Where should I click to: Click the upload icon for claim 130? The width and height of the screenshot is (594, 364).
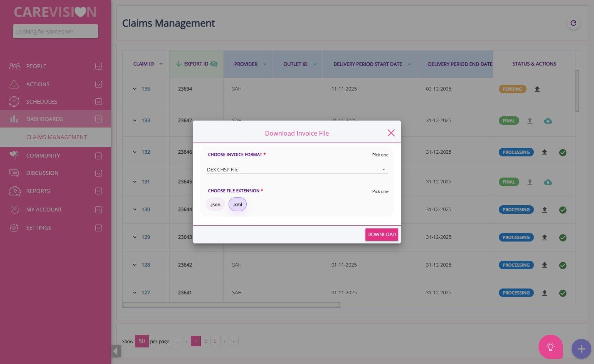tap(544, 210)
